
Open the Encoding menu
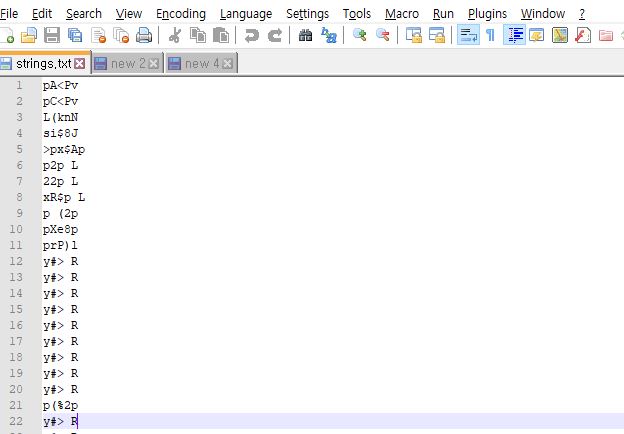181,14
